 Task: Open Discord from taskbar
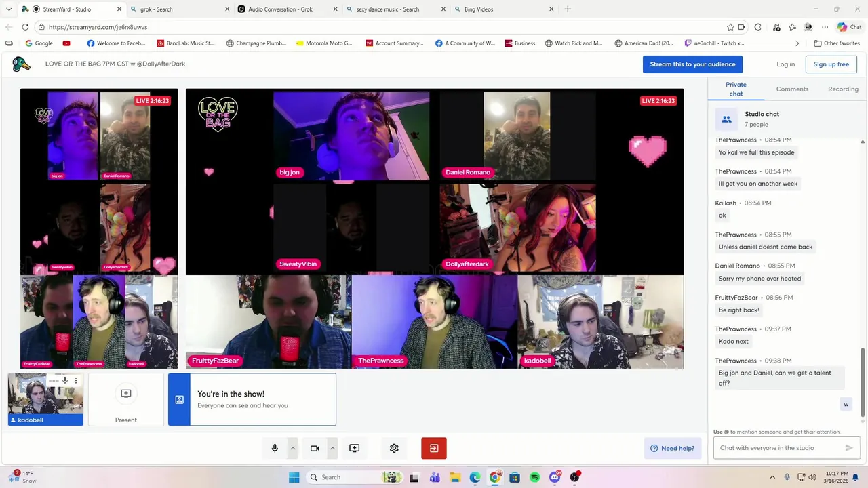pos(555,477)
